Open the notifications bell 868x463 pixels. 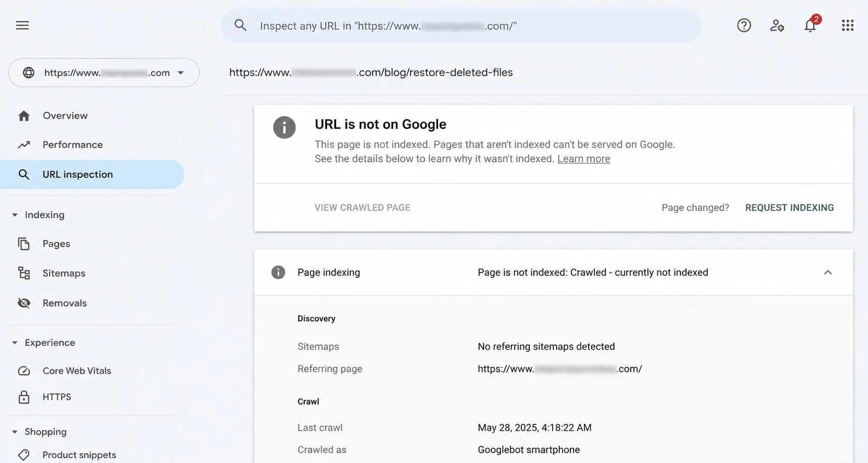pyautogui.click(x=810, y=25)
